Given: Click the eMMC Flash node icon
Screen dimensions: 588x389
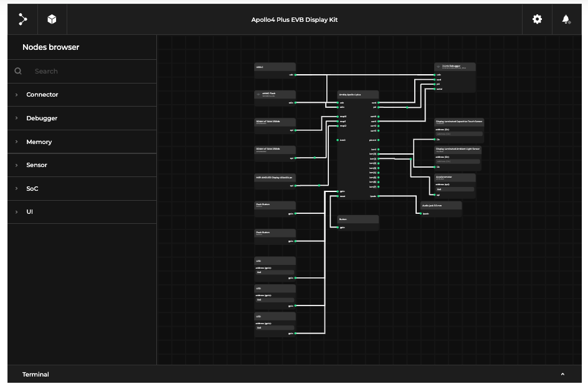Looking at the screenshot, I should [258, 94].
